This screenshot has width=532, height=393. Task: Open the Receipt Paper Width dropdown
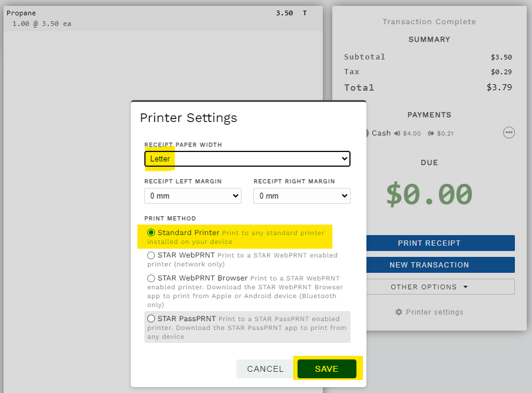point(247,159)
